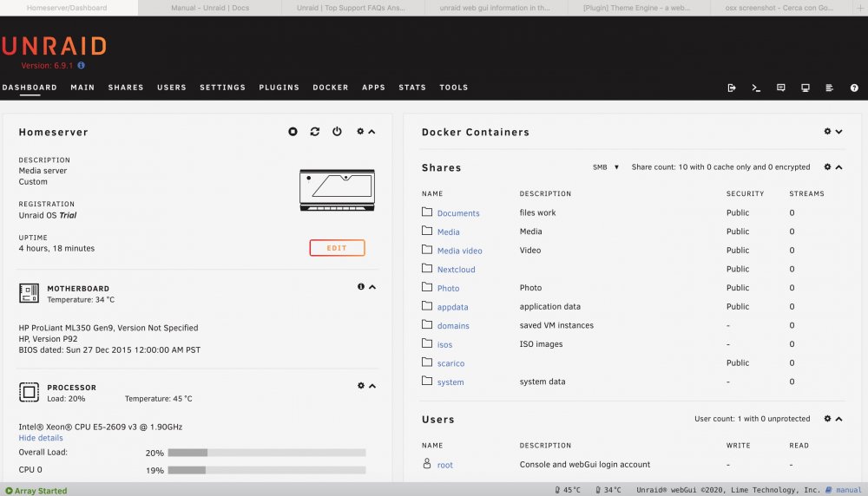Image resolution: width=868 pixels, height=496 pixels.
Task: Open the system share link
Action: click(x=450, y=382)
